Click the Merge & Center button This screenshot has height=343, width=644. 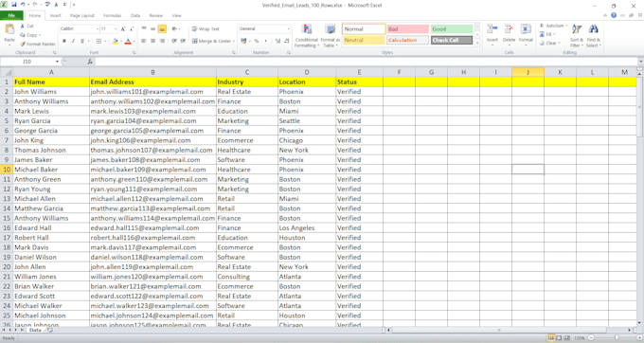pos(211,41)
